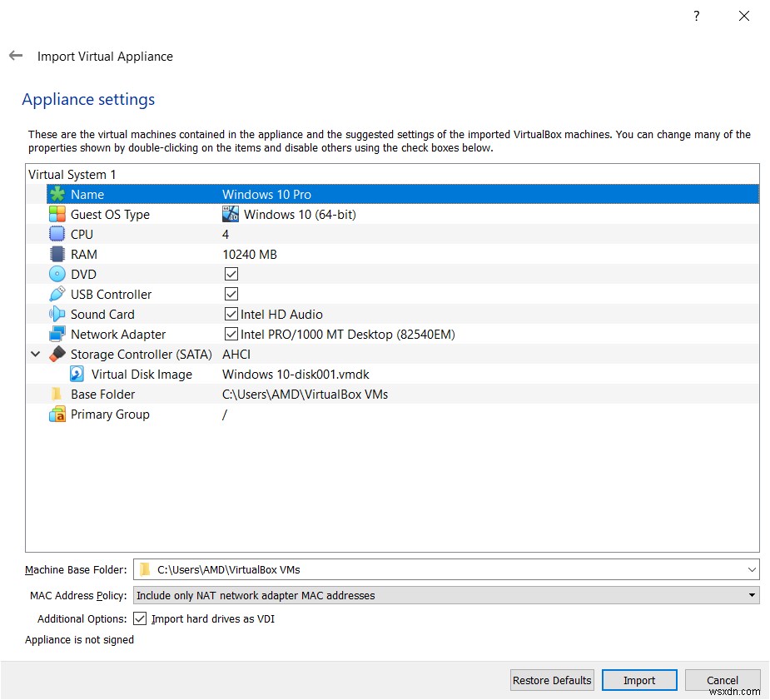770x700 pixels.
Task: Click the CPU icon in settings list
Action: coord(57,234)
